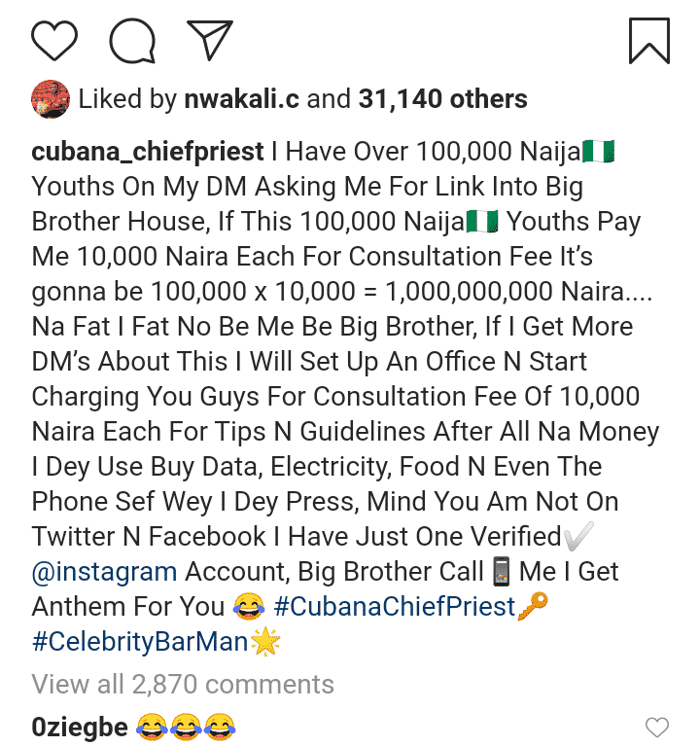The width and height of the screenshot is (700, 746).
Task: Tap the laughing emojis in 0ziegbe's comment
Action: coord(185,727)
